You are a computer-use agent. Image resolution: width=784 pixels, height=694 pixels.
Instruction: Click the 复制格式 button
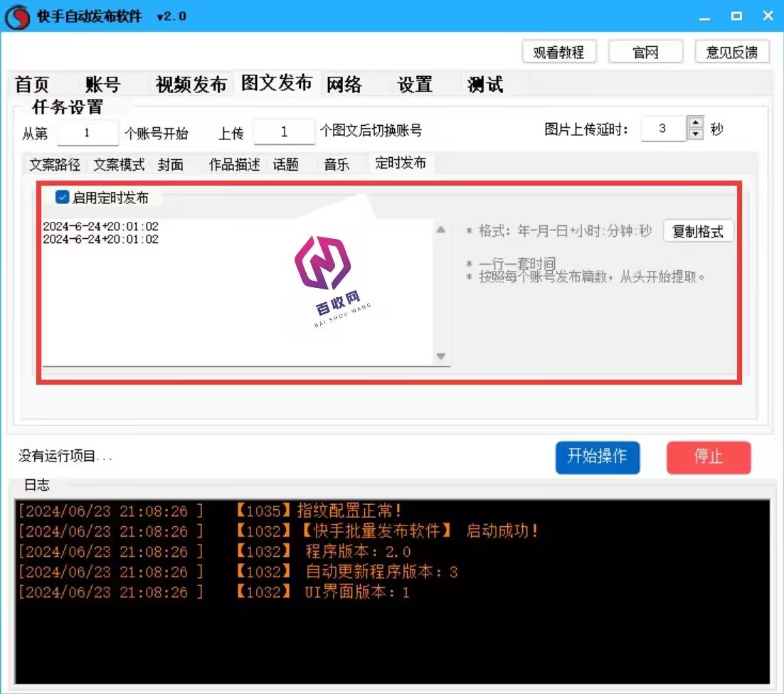coord(698,231)
